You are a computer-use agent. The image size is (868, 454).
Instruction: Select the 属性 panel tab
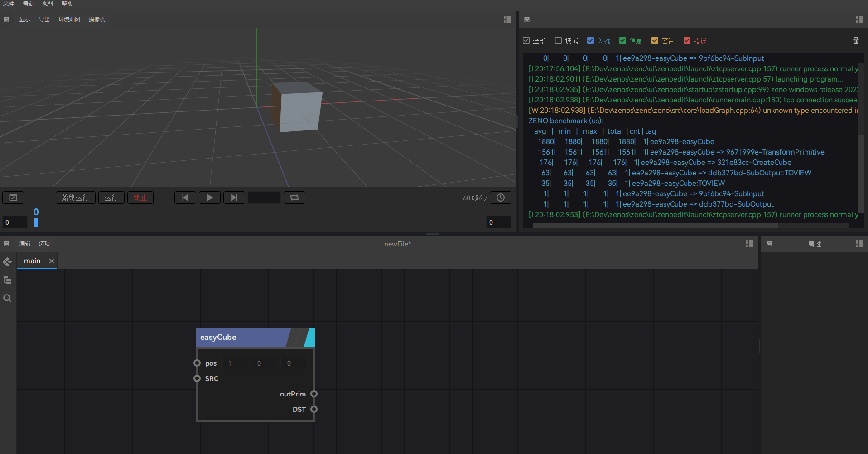coord(815,244)
